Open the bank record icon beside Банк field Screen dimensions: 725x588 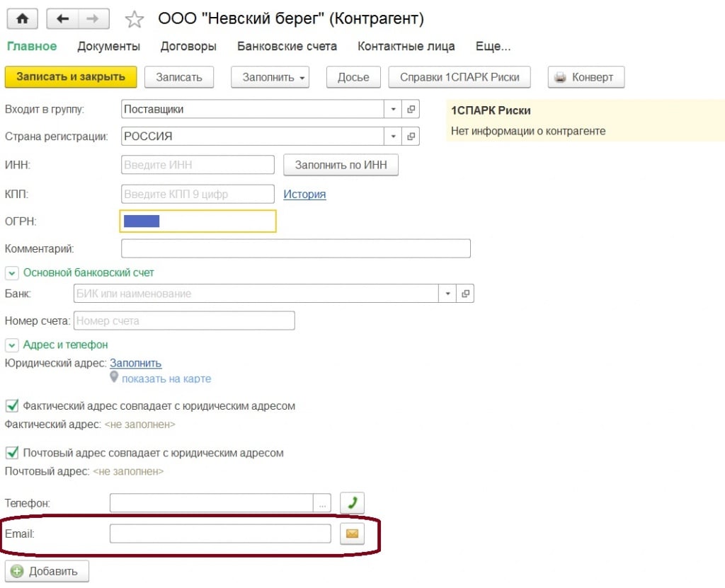coord(465,294)
